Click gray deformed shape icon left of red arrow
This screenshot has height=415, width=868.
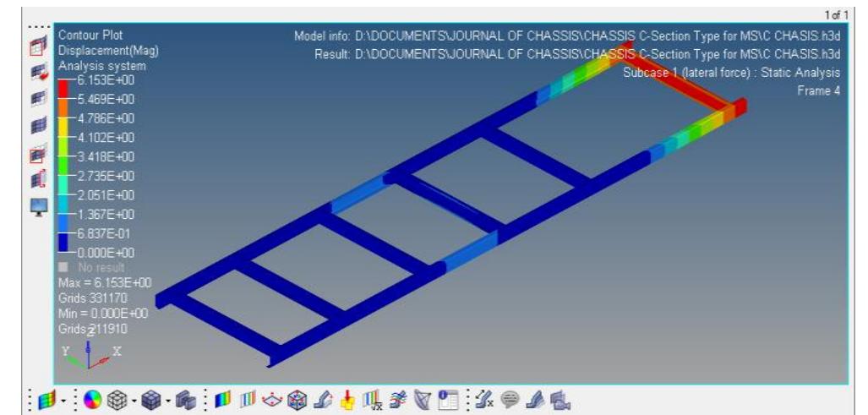(x=323, y=400)
